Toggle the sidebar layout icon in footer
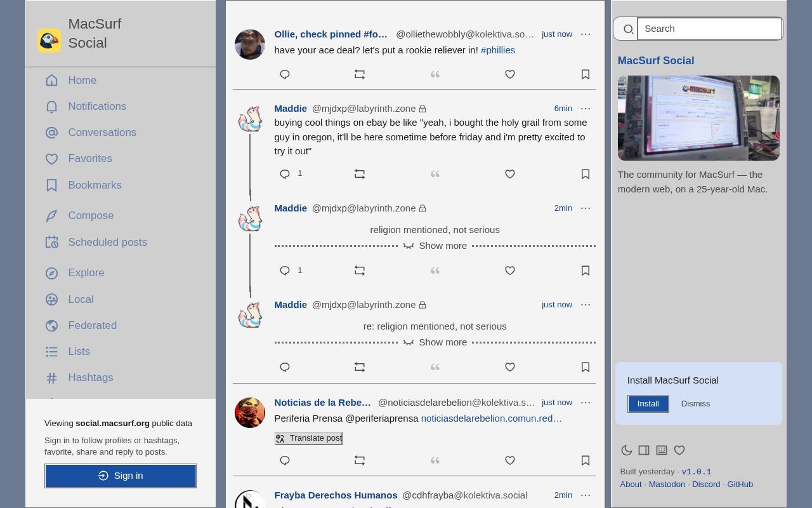This screenshot has width=812, height=508. pyautogui.click(x=644, y=450)
